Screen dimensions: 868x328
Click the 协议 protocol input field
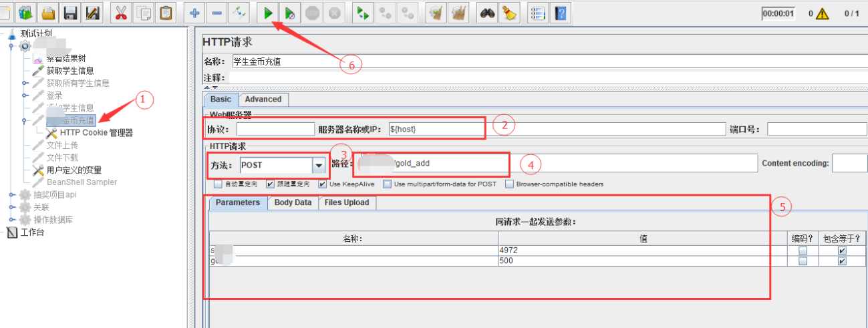pos(275,129)
